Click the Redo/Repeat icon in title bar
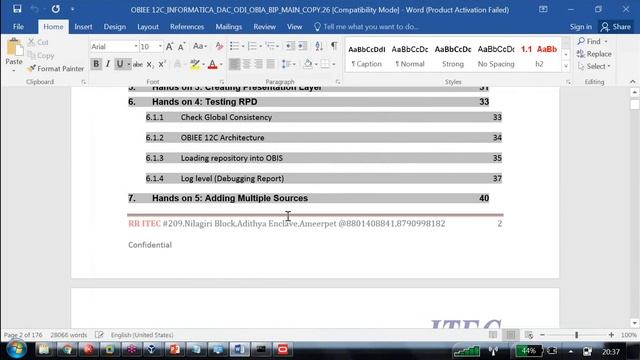The image size is (640, 360). pos(56,9)
